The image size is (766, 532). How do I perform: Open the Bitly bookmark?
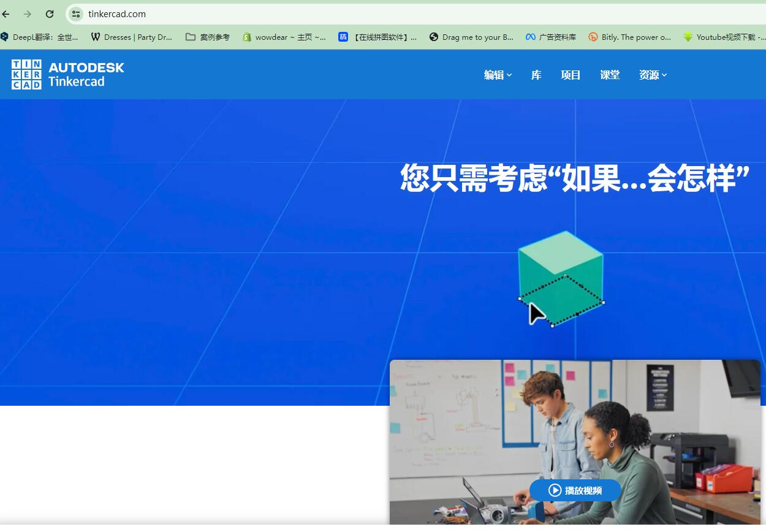coord(629,37)
